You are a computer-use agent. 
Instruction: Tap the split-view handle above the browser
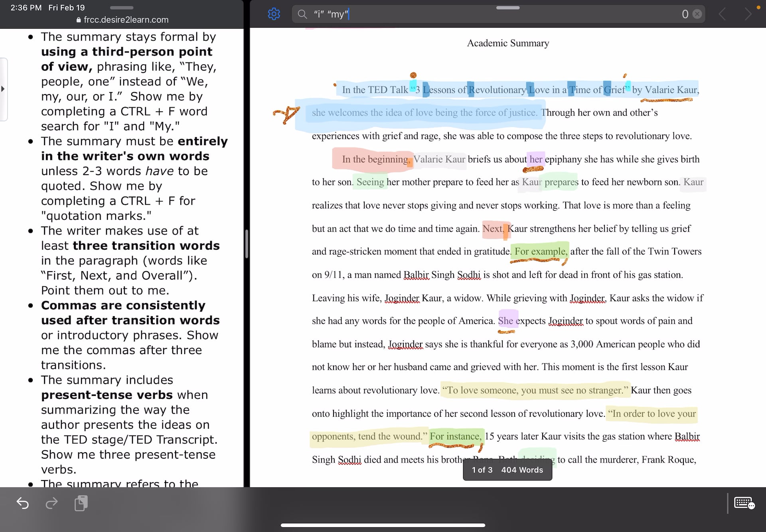coord(122,8)
